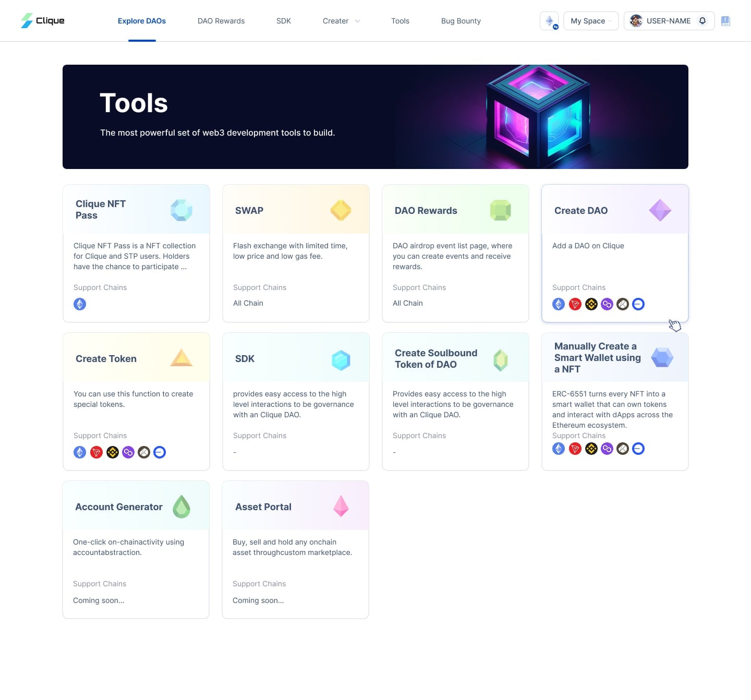Open Create Soulbound Token of DAO title

pos(436,359)
